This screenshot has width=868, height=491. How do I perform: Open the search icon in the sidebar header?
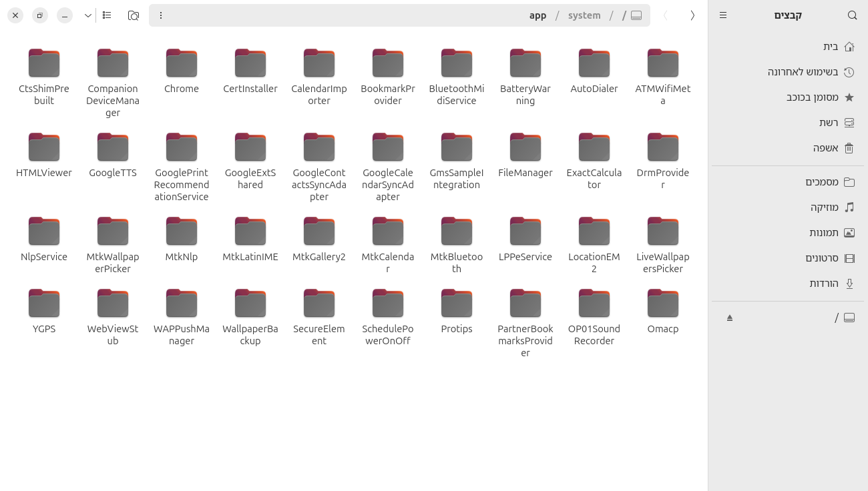(x=852, y=15)
